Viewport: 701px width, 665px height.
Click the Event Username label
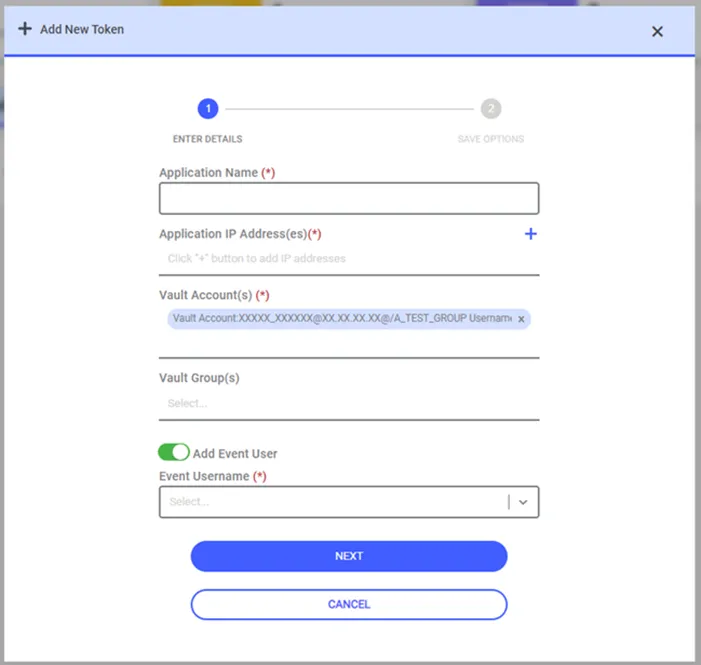pos(213,476)
